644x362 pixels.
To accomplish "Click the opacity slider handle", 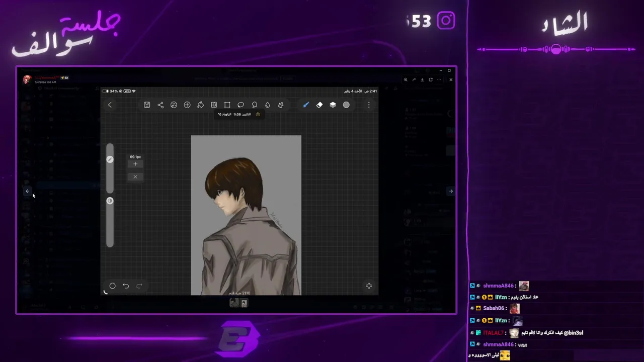I will [x=110, y=201].
